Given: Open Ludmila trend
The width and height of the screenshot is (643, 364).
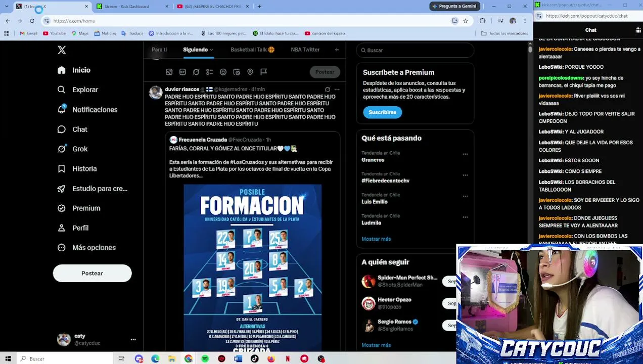Looking at the screenshot, I should [371, 223].
